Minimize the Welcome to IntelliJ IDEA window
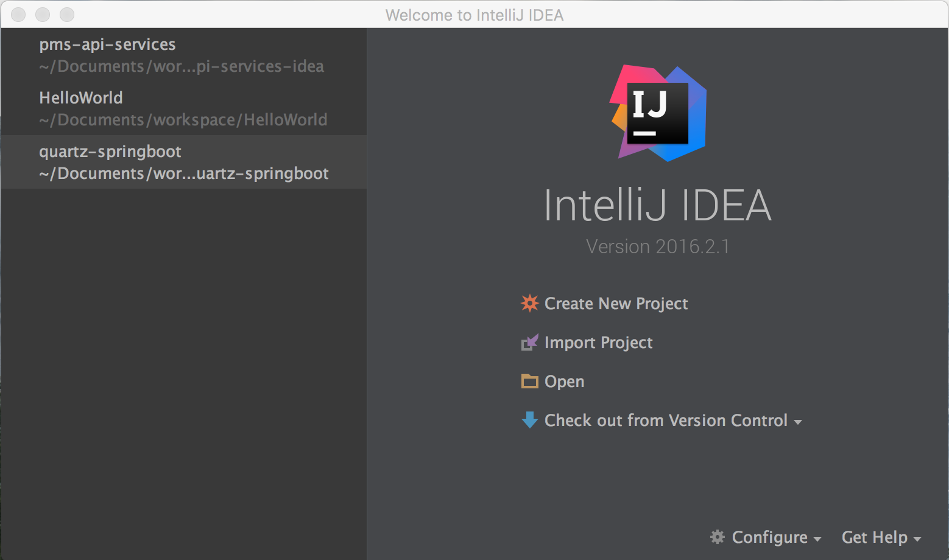949x560 pixels. point(43,15)
